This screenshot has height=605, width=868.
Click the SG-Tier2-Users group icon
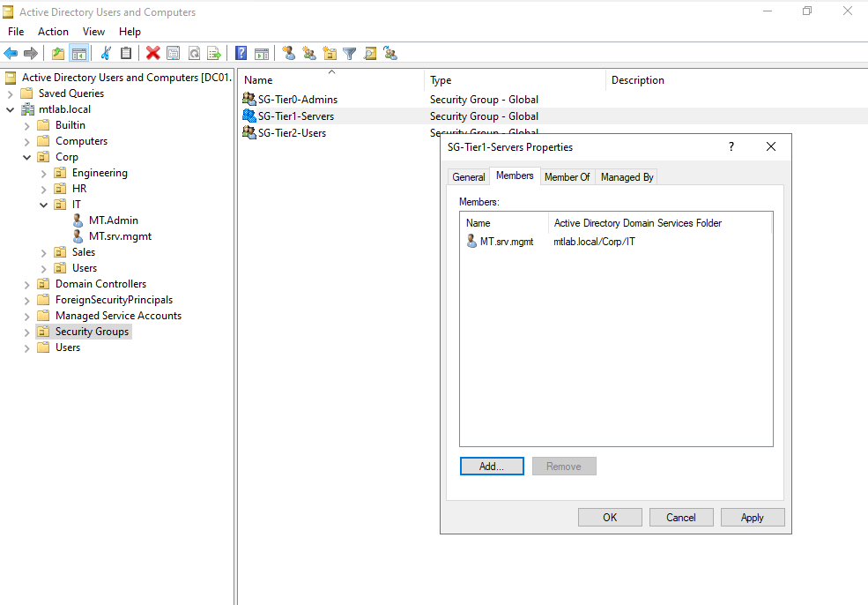(249, 132)
